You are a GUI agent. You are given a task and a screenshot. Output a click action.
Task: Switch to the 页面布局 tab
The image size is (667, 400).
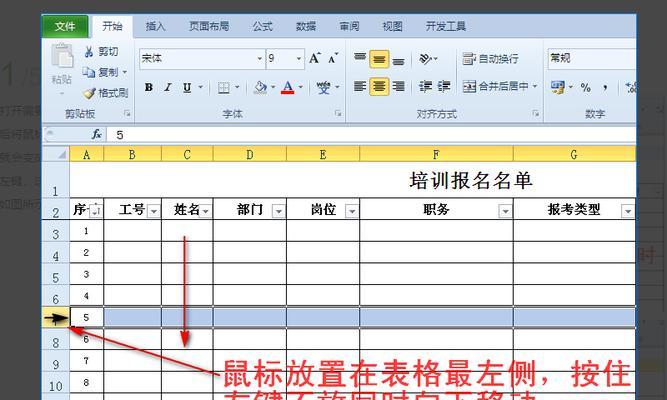pos(209,26)
